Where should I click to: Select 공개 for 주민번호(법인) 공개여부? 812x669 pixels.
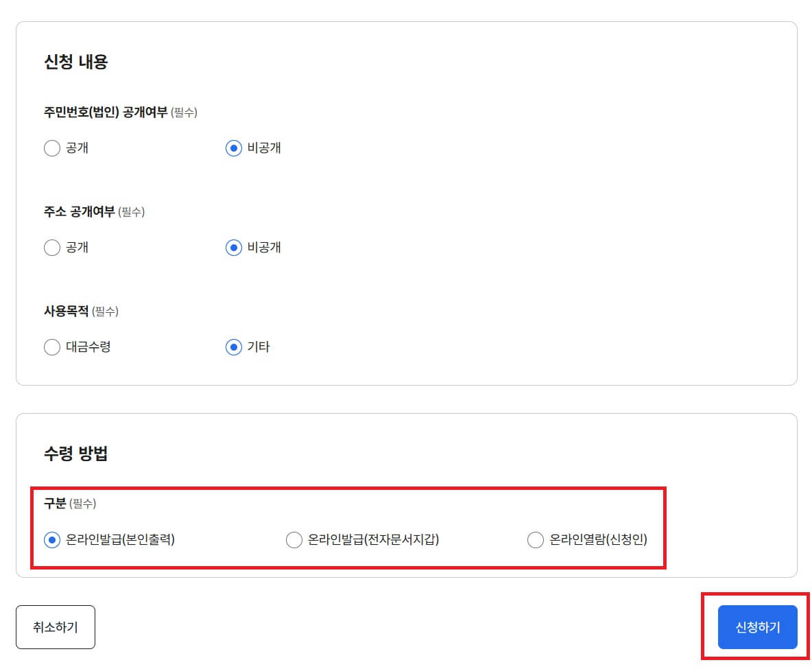click(52, 148)
